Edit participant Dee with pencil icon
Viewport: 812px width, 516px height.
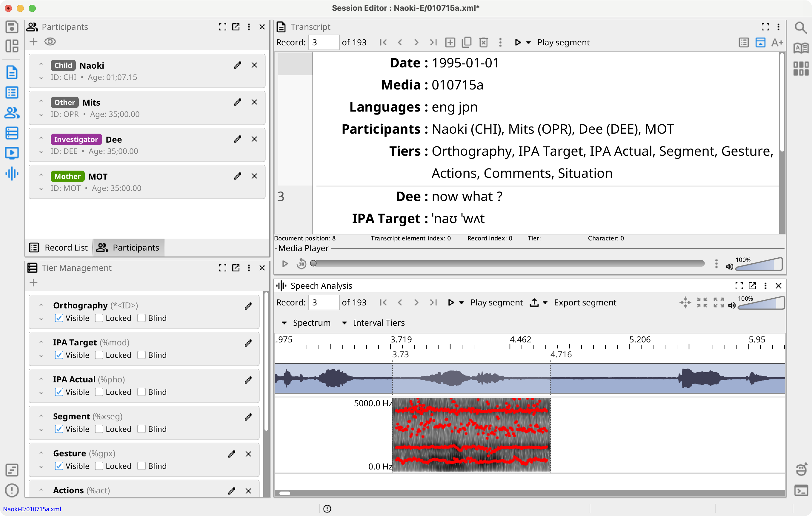click(x=237, y=139)
